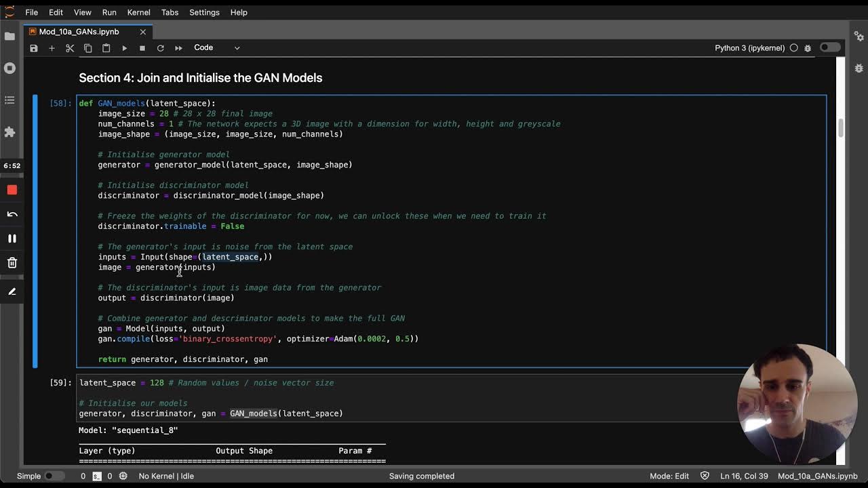
Task: Enable the debugger bug icon in toolbar
Action: pos(808,48)
